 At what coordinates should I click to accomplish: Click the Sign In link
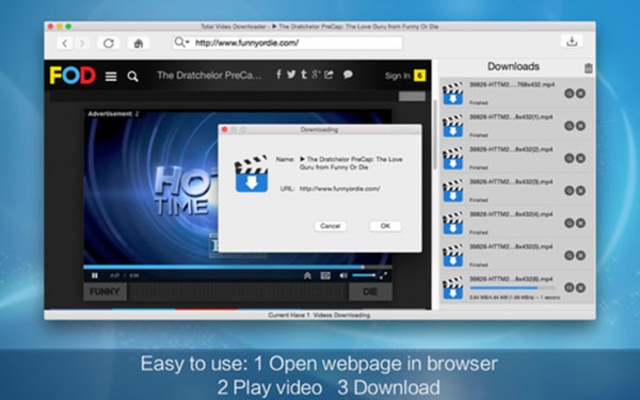click(397, 76)
